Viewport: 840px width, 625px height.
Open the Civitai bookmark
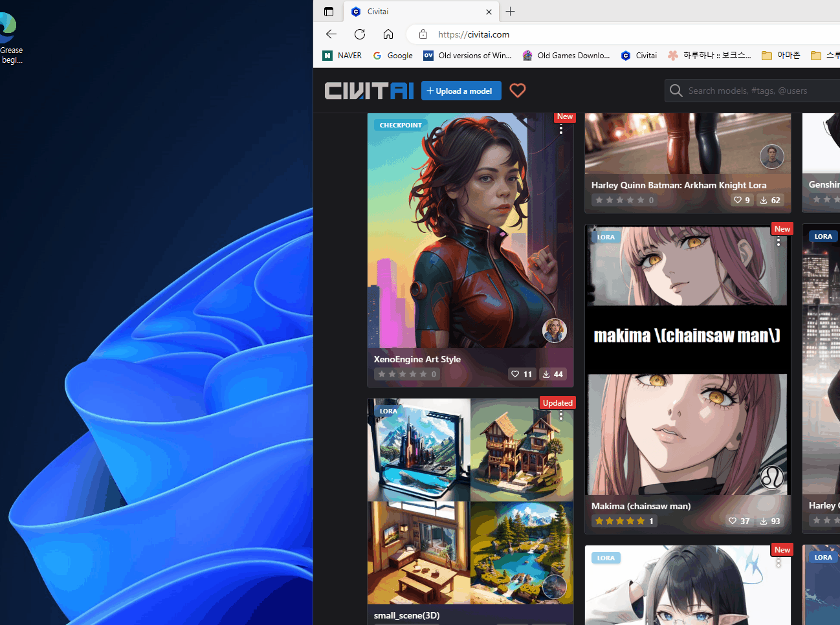pos(639,56)
